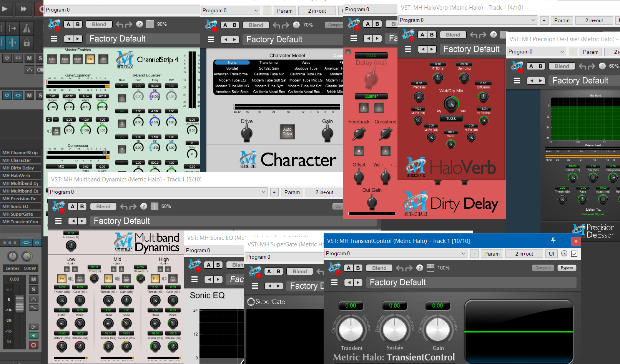Open Factory Default preset list in HaloVerb
The image size is (620, 364).
474,49
